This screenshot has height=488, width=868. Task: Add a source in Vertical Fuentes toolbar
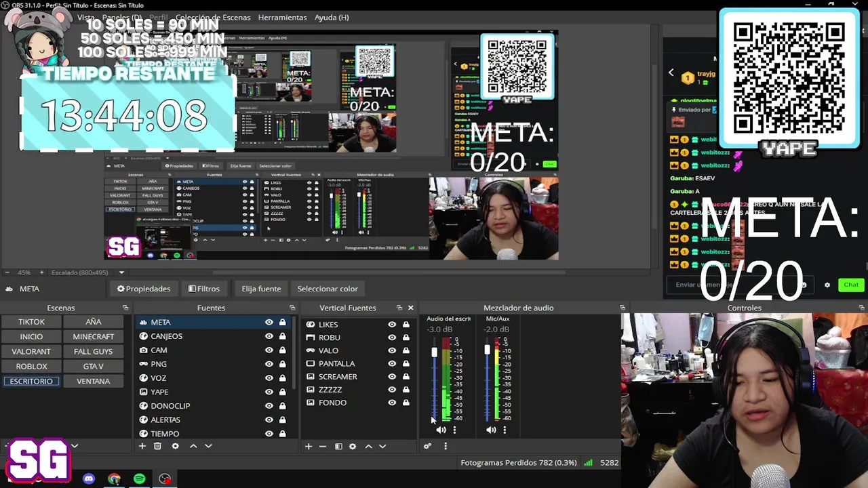point(309,446)
